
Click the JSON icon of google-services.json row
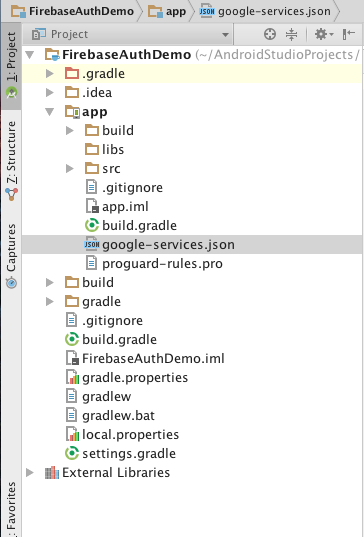92,244
